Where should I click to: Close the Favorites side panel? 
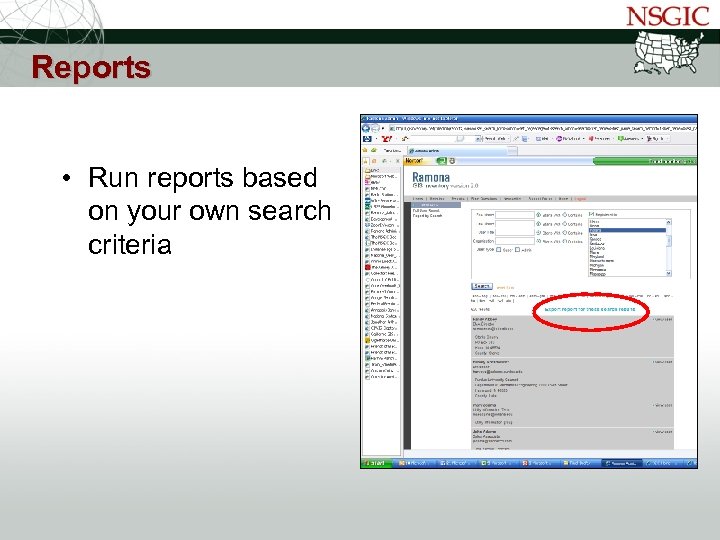coord(398,161)
